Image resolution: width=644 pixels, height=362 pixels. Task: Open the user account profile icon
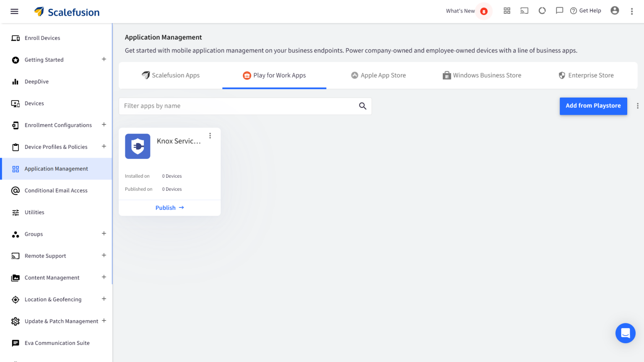(x=615, y=11)
